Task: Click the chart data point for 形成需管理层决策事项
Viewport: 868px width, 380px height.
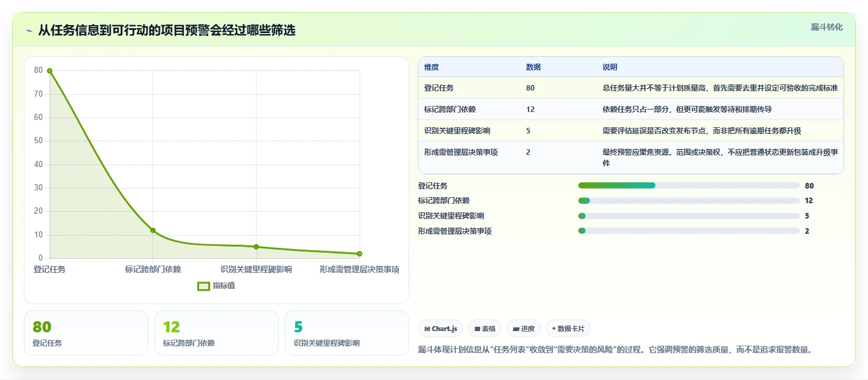Action: coord(360,254)
